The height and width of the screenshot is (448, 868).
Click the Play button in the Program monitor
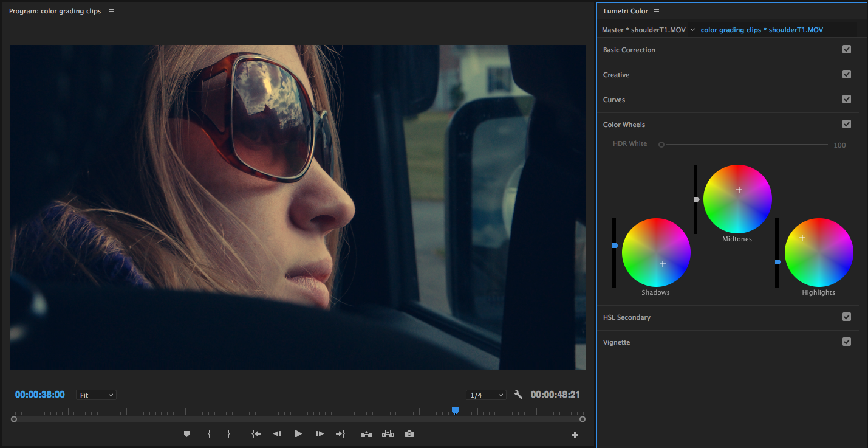click(x=298, y=433)
